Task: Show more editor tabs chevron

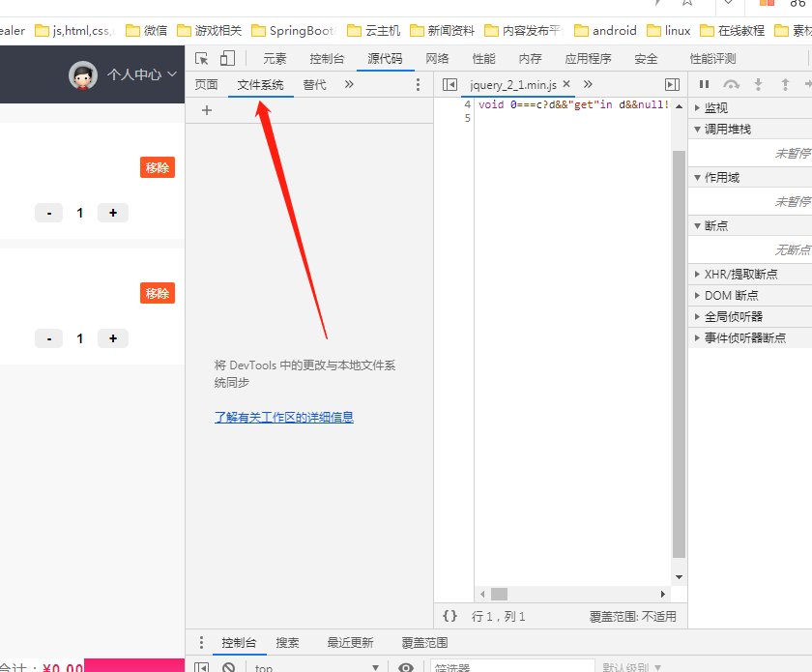Action: click(x=588, y=84)
